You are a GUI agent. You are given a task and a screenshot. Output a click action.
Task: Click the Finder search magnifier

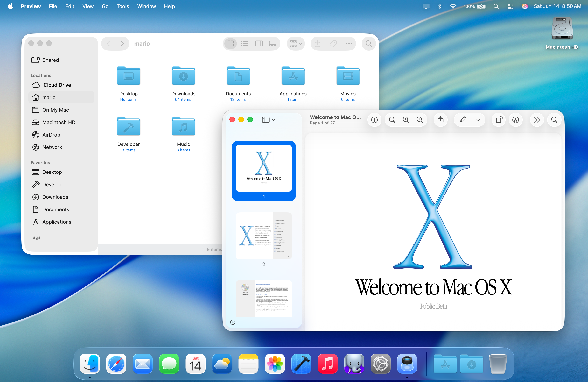(x=369, y=44)
